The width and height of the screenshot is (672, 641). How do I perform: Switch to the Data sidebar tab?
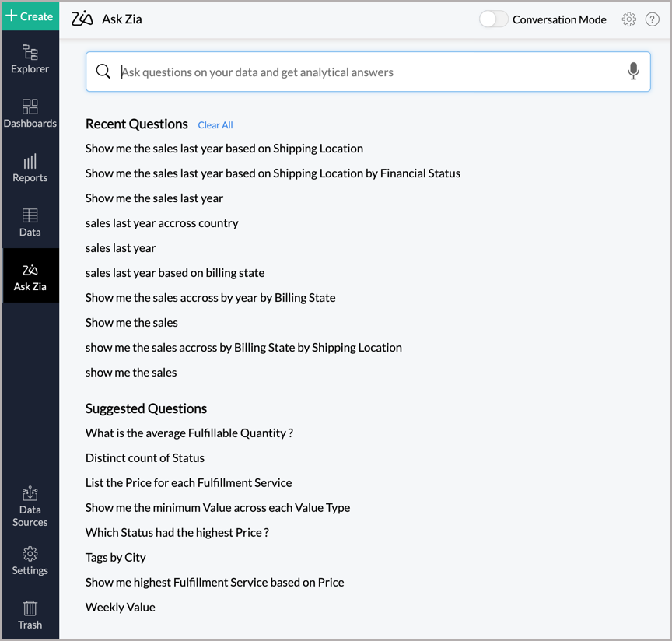(30, 222)
